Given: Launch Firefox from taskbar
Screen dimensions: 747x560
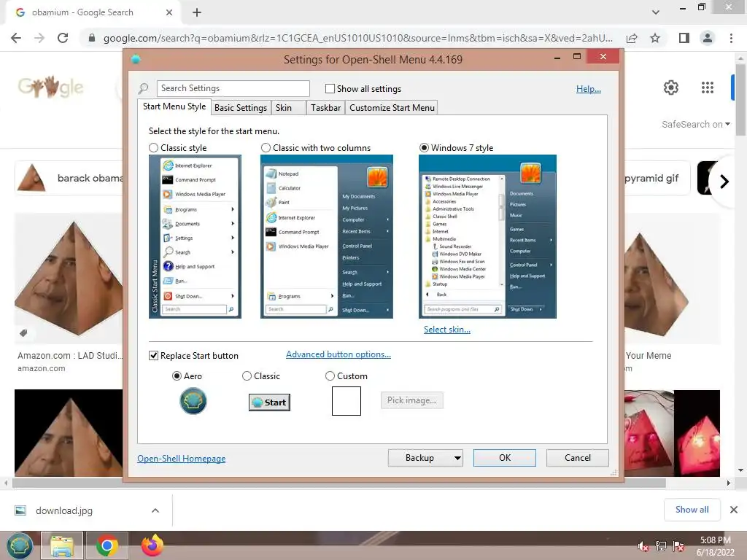Looking at the screenshot, I should coord(152,545).
